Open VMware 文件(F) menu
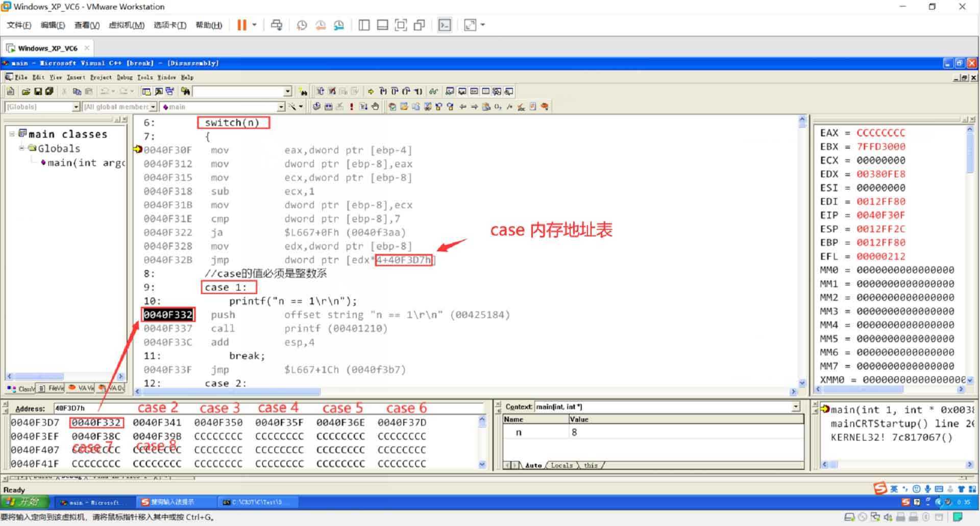Image resolution: width=980 pixels, height=526 pixels. point(19,25)
